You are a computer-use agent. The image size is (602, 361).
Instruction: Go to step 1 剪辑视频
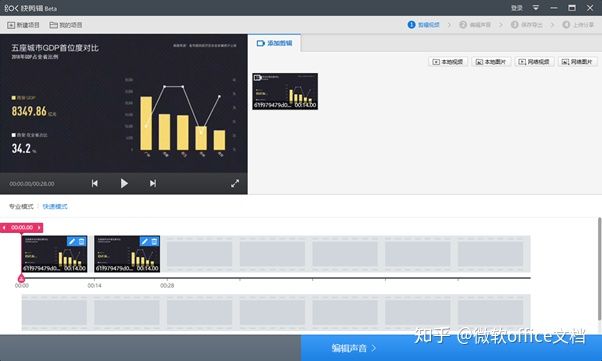coord(424,25)
